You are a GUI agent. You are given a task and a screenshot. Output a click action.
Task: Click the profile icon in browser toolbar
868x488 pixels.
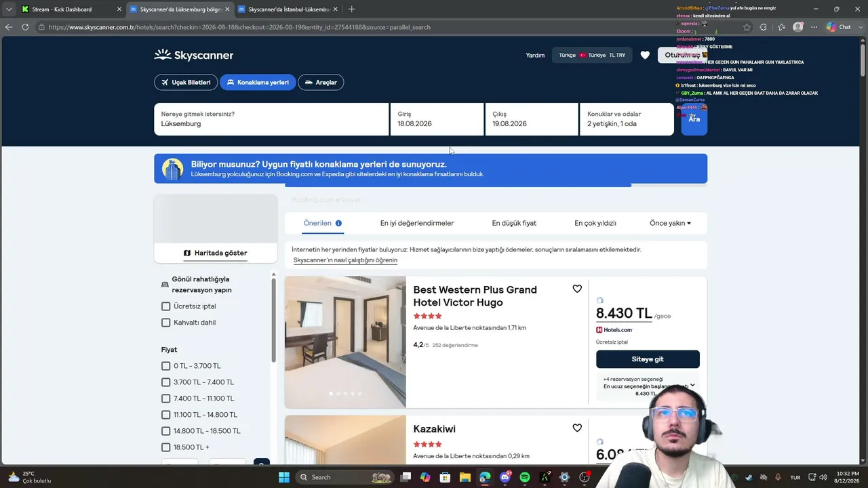tap(798, 27)
